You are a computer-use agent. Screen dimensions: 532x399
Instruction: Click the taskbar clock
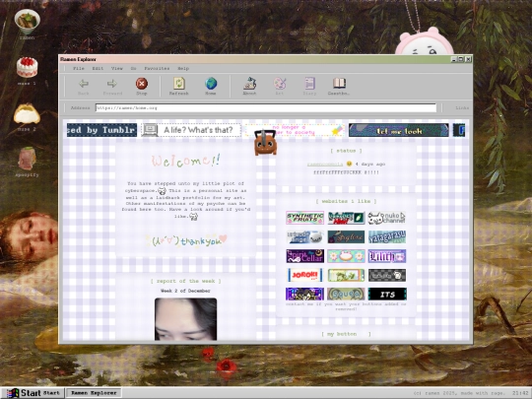[x=520, y=393]
